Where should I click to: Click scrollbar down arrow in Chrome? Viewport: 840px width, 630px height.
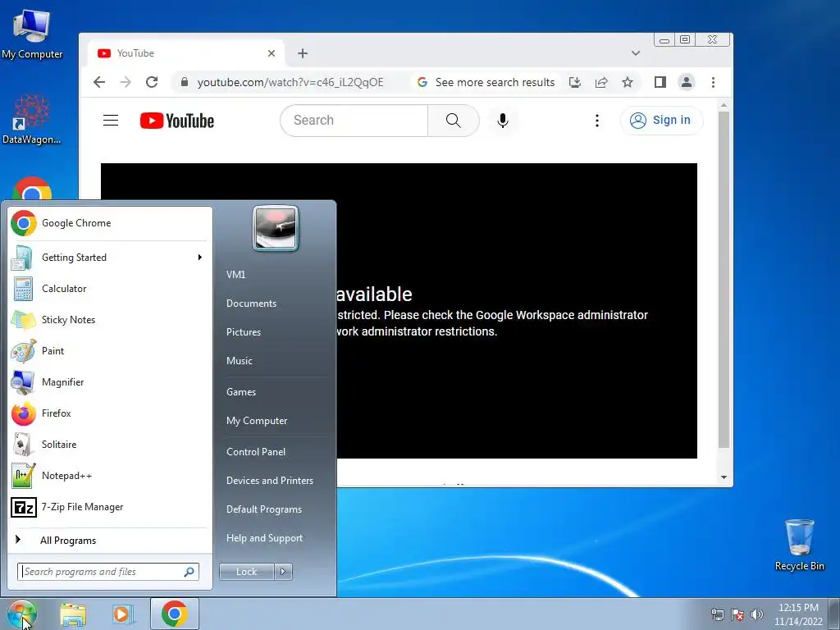tap(724, 477)
